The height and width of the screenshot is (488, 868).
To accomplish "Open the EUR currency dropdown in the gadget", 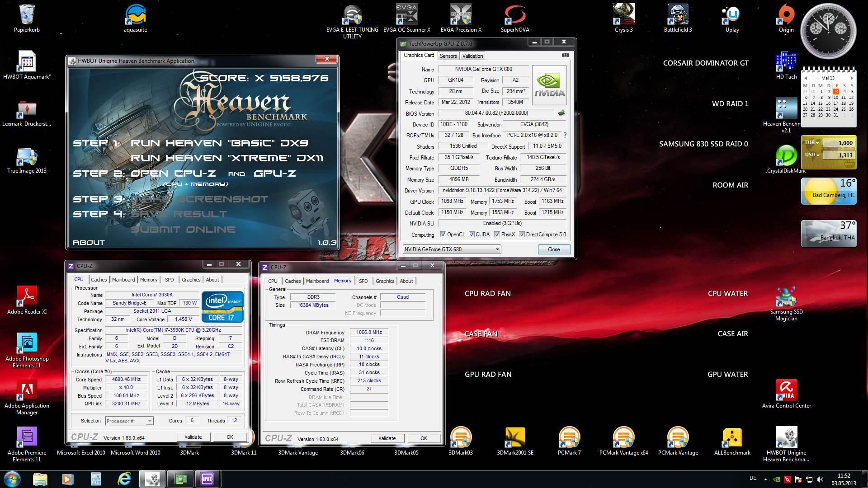I will pyautogui.click(x=812, y=143).
